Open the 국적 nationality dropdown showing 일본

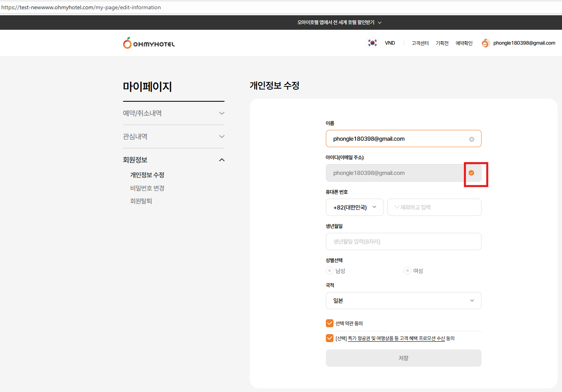coord(403,301)
